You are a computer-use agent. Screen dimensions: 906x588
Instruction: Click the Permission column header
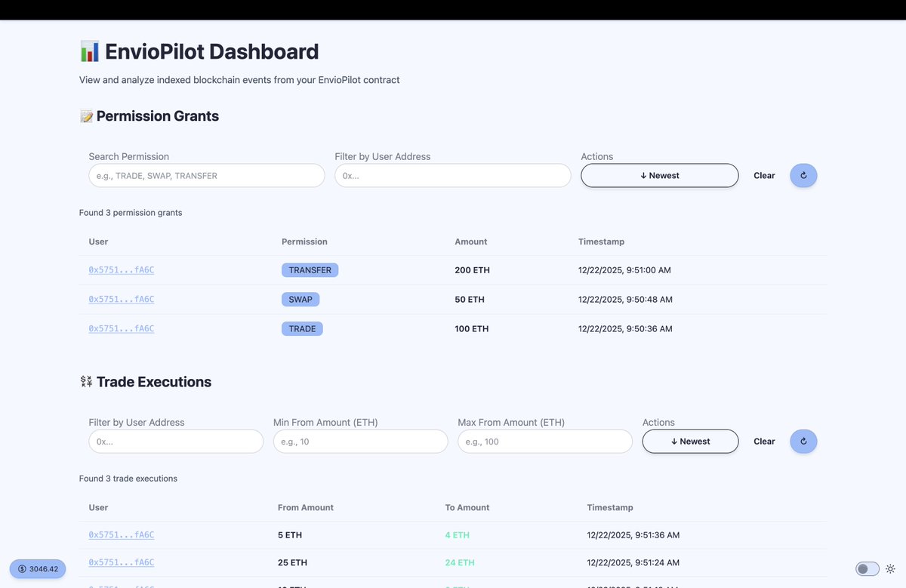pyautogui.click(x=304, y=242)
